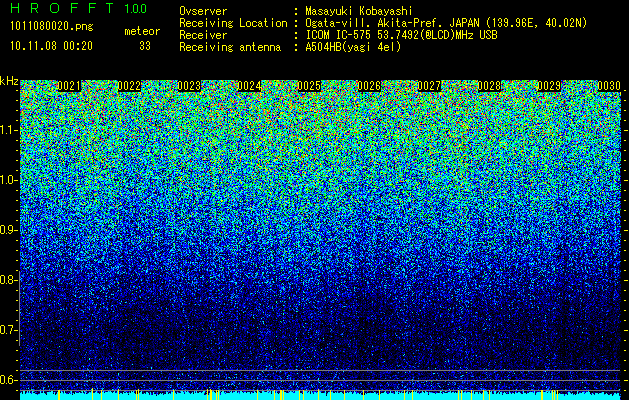The image size is (629, 400).
Task: Click the 0.9 frequency axis label
Action: pos(7,230)
